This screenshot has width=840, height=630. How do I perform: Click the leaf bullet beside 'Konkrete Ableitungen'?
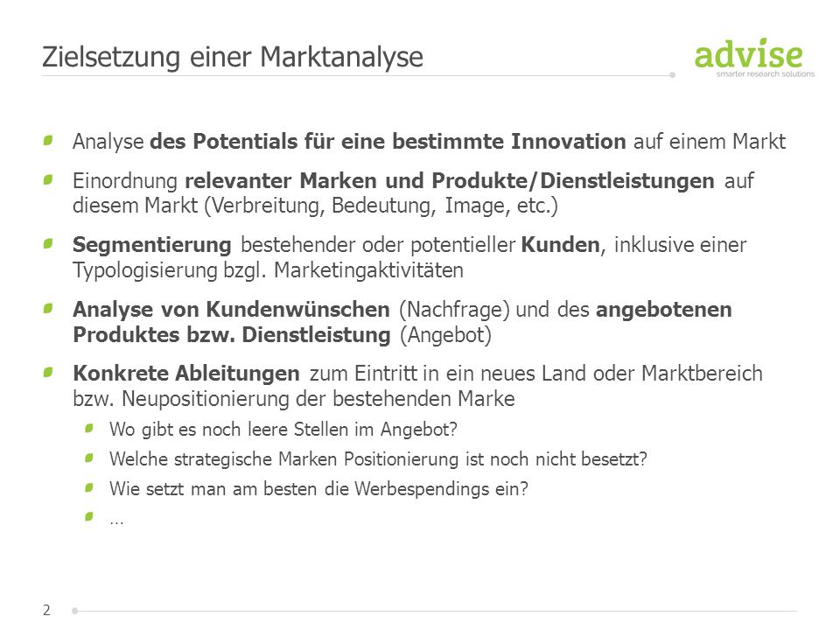point(48,372)
